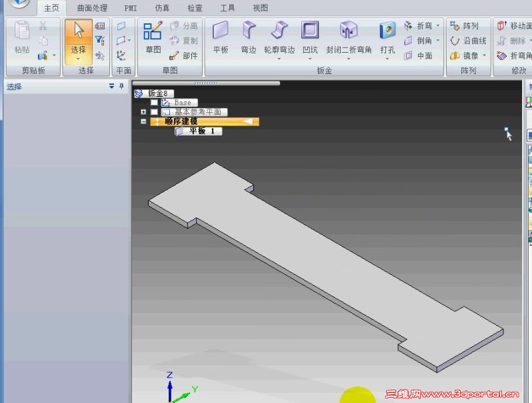
Task: Open the 检查 tab
Action: pyautogui.click(x=195, y=8)
